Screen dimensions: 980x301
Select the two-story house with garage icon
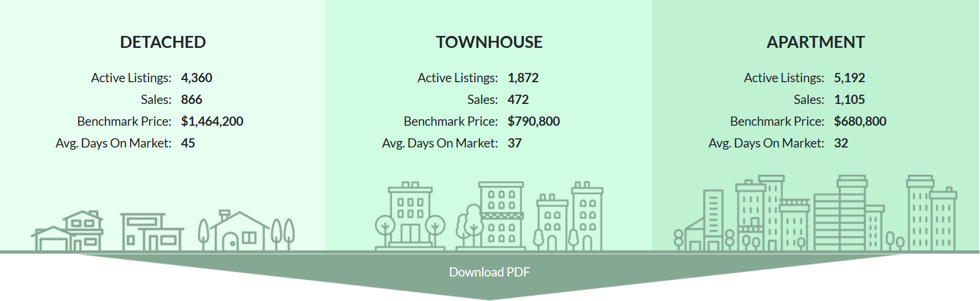68,231
